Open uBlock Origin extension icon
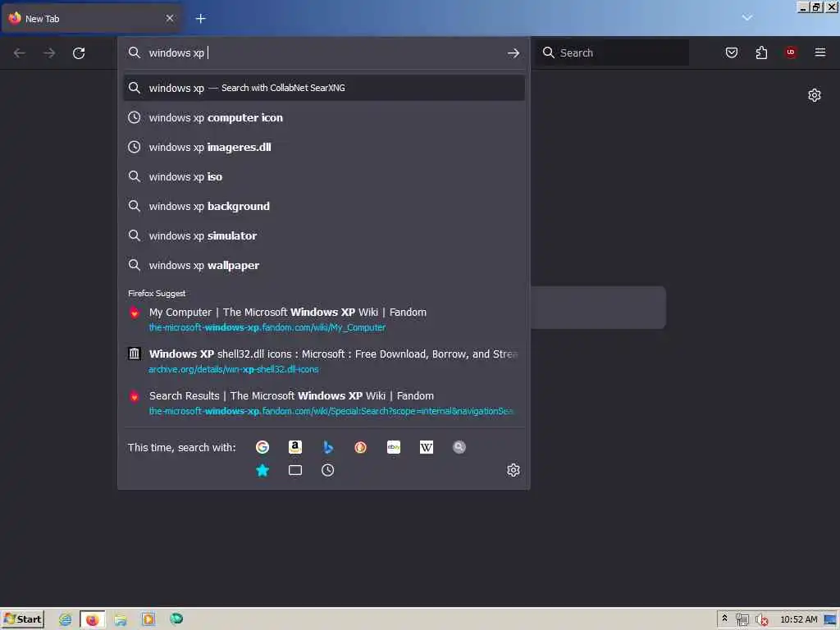 pos(791,52)
